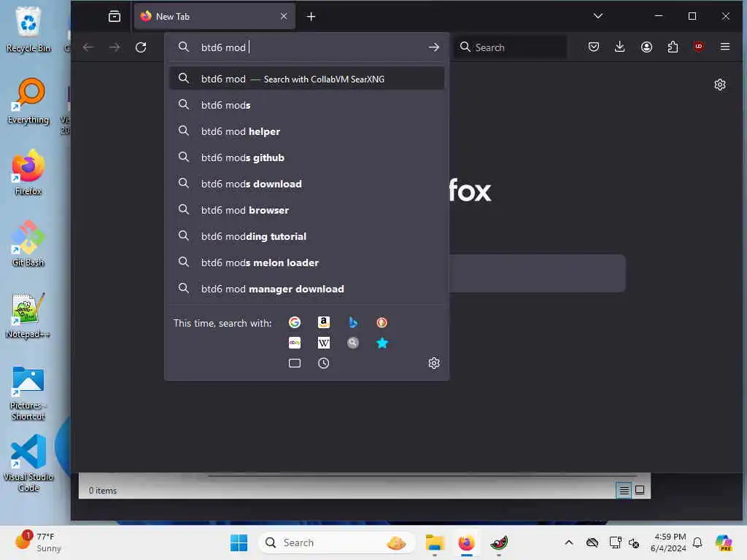Open the Notepad++ desktop shortcut
747x560 pixels.
pyautogui.click(x=28, y=315)
